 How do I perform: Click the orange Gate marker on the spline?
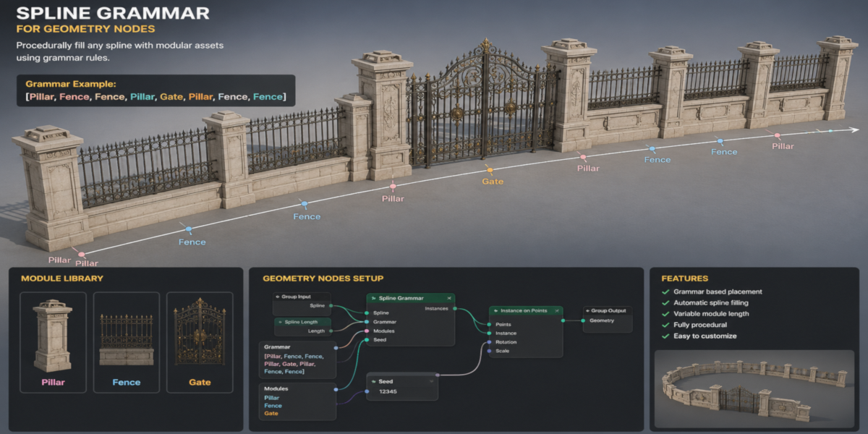click(x=490, y=171)
